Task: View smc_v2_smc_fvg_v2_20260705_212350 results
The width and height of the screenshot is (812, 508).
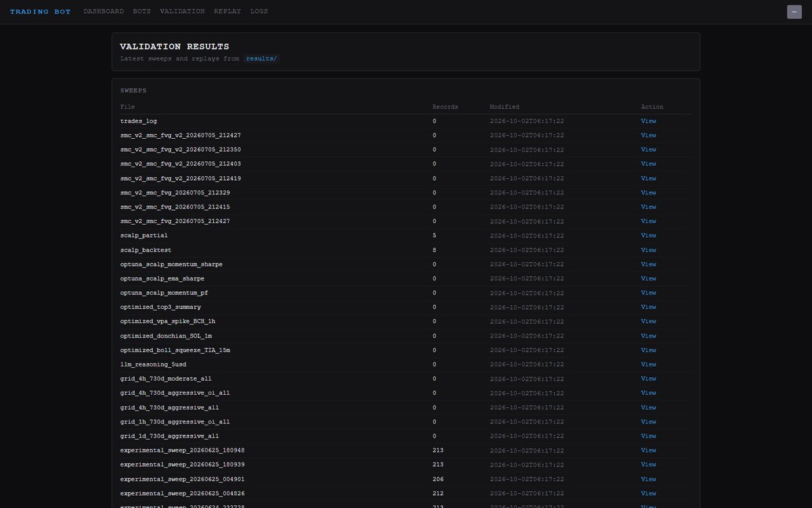Action: pyautogui.click(x=648, y=150)
